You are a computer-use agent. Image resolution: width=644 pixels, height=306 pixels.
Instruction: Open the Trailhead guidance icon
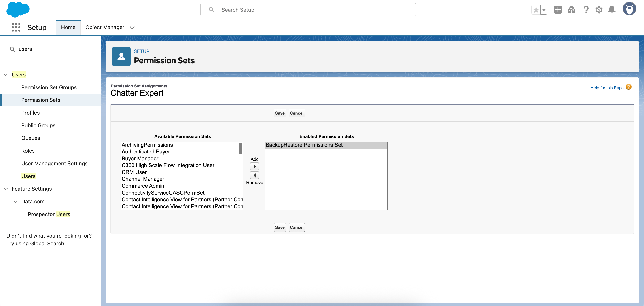572,10
